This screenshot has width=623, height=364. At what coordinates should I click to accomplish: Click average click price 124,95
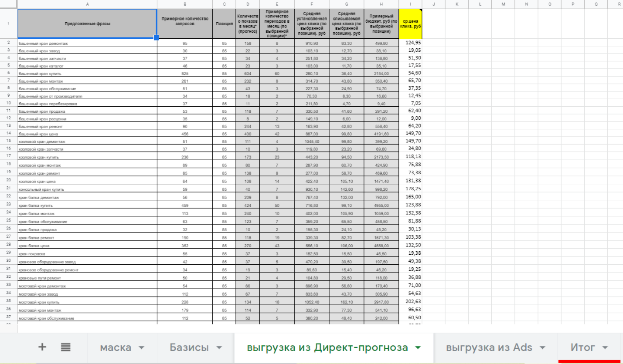pyautogui.click(x=410, y=43)
